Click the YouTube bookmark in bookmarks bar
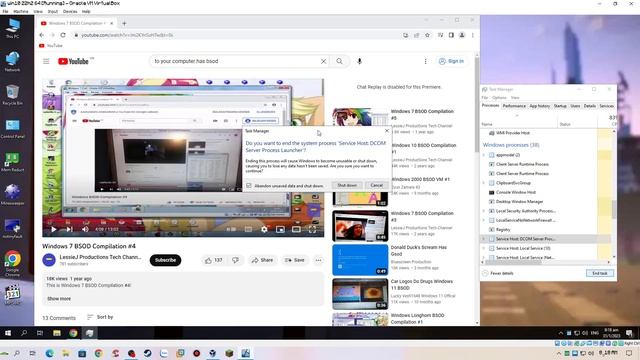640x360 pixels. tap(51, 46)
